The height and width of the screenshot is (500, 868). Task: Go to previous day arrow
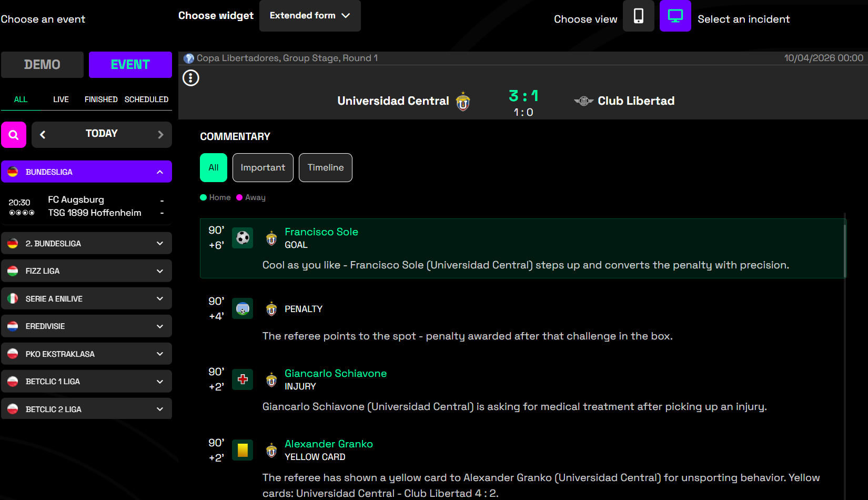click(x=43, y=135)
